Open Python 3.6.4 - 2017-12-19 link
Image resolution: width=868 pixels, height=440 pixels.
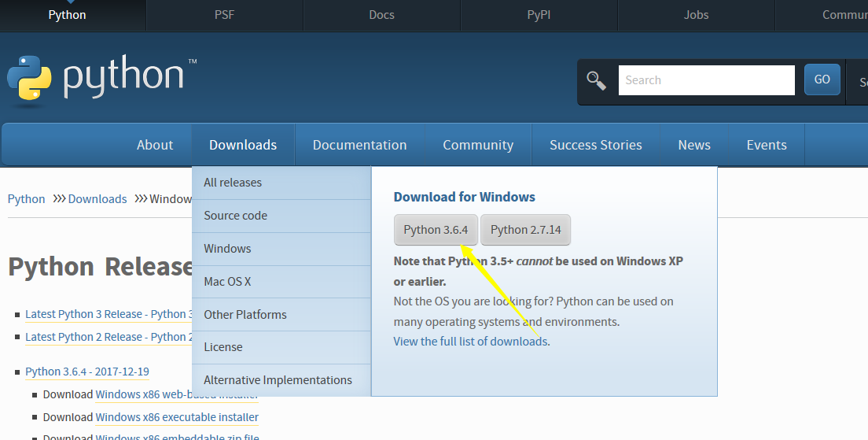point(87,372)
